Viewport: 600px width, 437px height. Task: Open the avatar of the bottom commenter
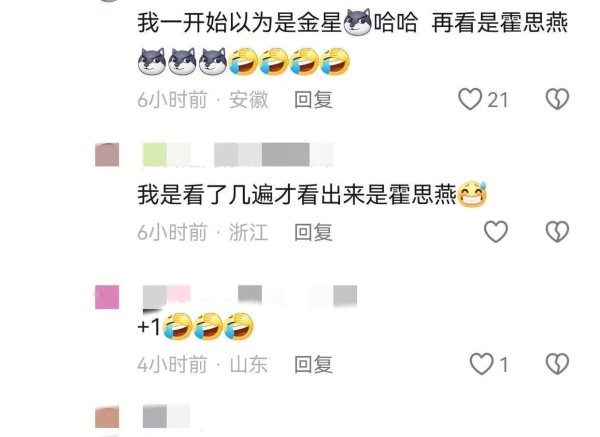pos(107,417)
